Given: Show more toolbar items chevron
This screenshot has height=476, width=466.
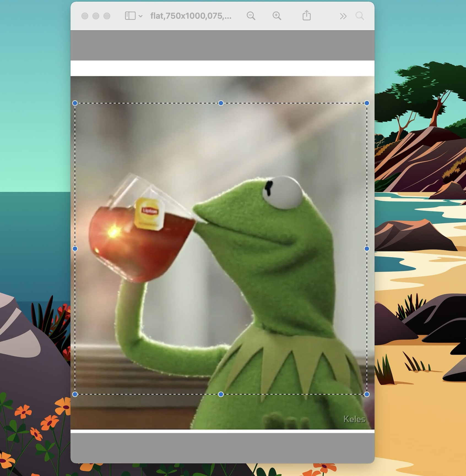Looking at the screenshot, I should coord(343,16).
